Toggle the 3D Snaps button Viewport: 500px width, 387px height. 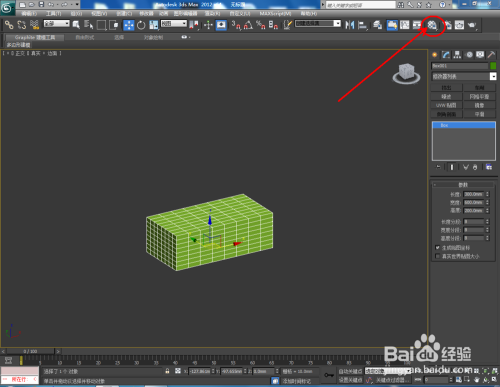[236, 25]
